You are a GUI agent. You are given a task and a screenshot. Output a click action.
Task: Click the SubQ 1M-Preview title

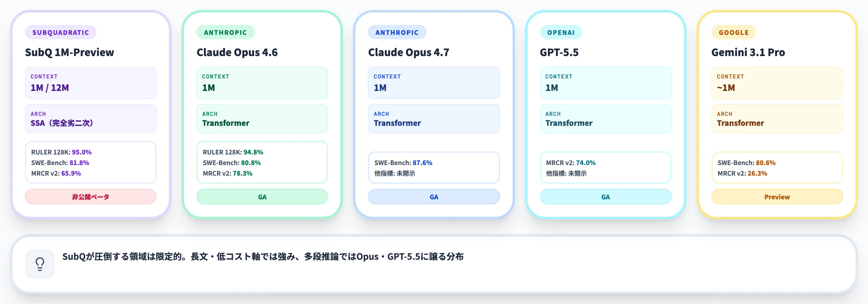(70, 52)
